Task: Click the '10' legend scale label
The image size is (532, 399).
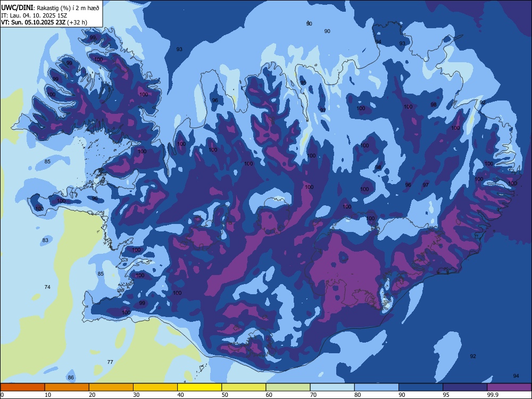Action: click(48, 395)
